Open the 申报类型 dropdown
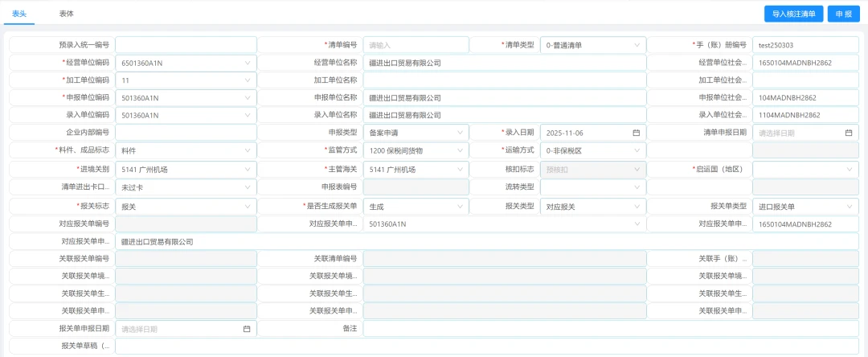868x357 pixels. (x=416, y=133)
